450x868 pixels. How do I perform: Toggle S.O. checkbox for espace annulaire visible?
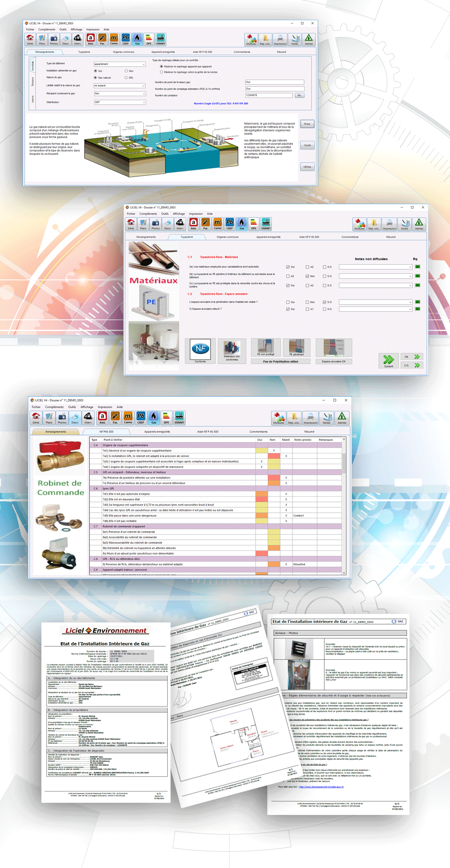324,302
